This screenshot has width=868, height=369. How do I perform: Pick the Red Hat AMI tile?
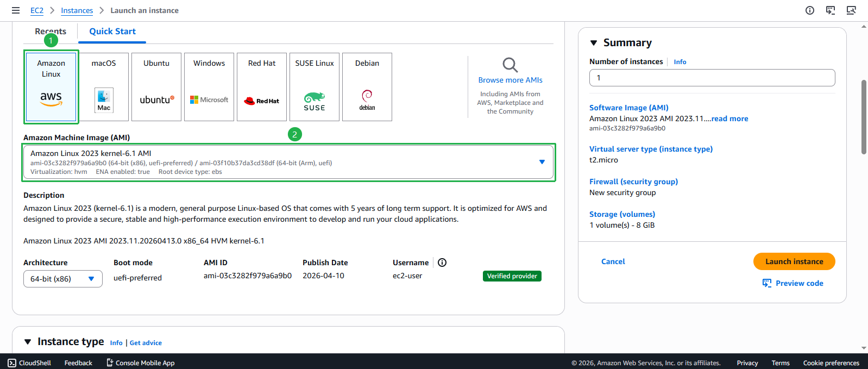[262, 87]
